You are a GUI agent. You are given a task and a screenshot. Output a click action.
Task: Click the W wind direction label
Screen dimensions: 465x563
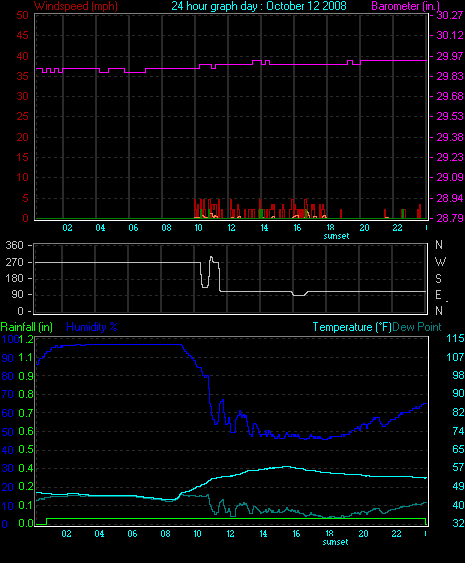440,262
